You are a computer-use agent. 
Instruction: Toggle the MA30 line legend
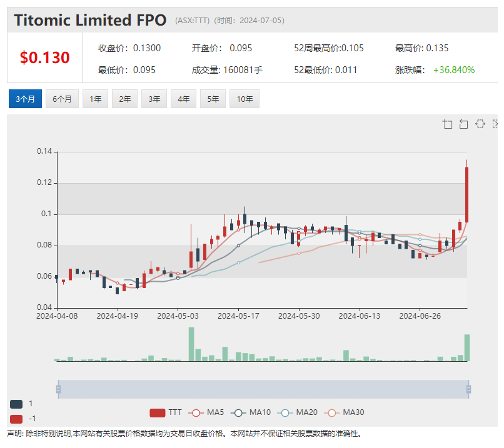tap(345, 412)
